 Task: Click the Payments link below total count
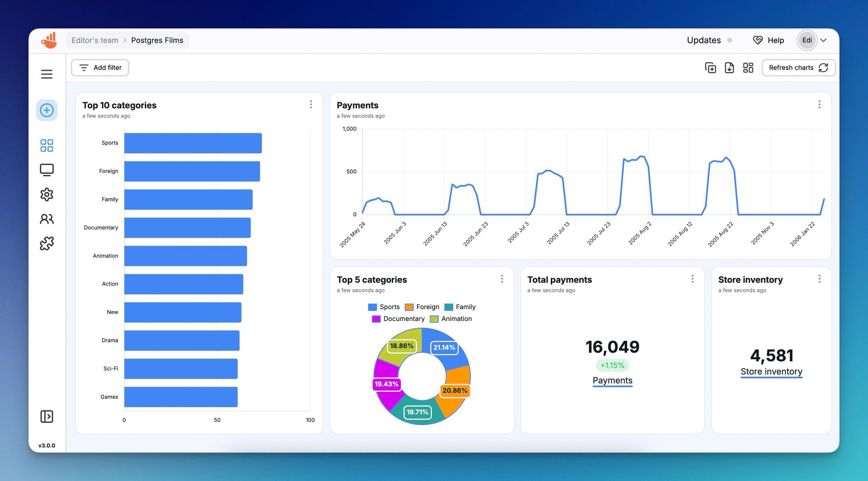pyautogui.click(x=613, y=380)
